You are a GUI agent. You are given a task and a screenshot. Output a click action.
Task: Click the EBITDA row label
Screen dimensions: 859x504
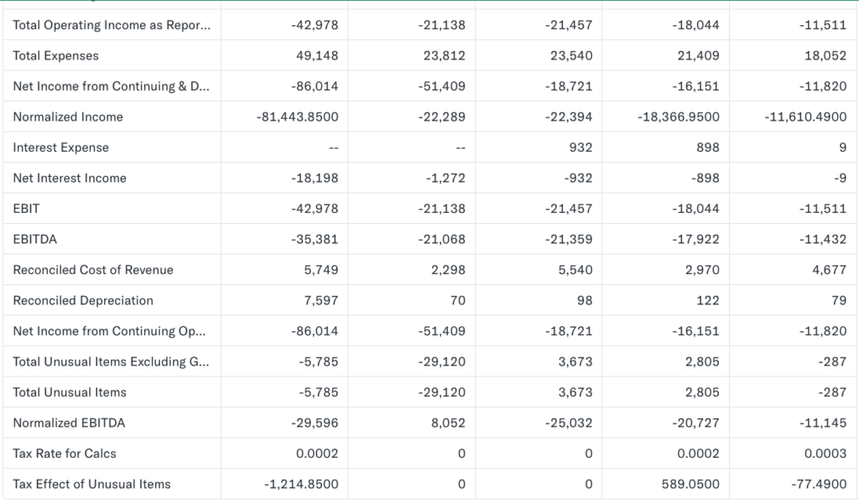tap(35, 239)
